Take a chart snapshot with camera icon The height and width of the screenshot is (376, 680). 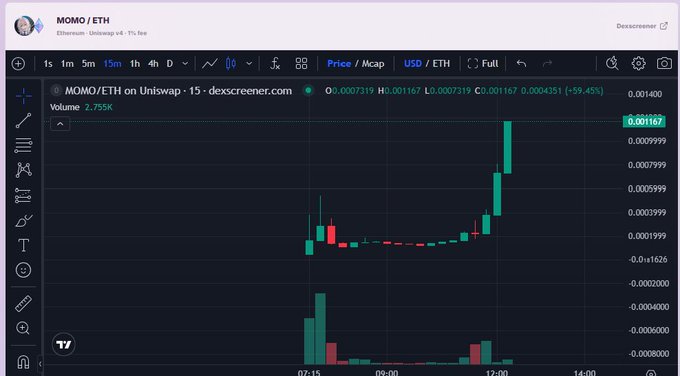[664, 64]
